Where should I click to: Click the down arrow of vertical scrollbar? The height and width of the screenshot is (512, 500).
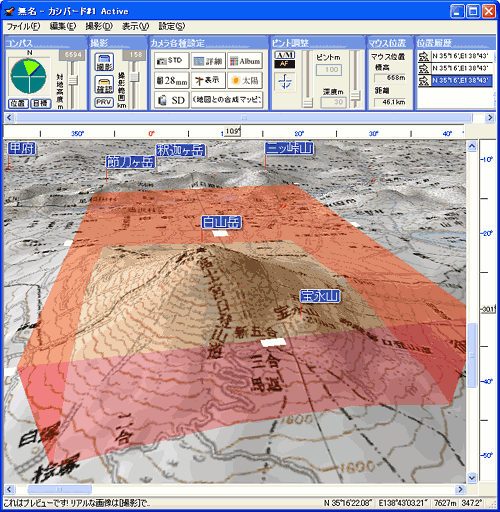coord(472,478)
